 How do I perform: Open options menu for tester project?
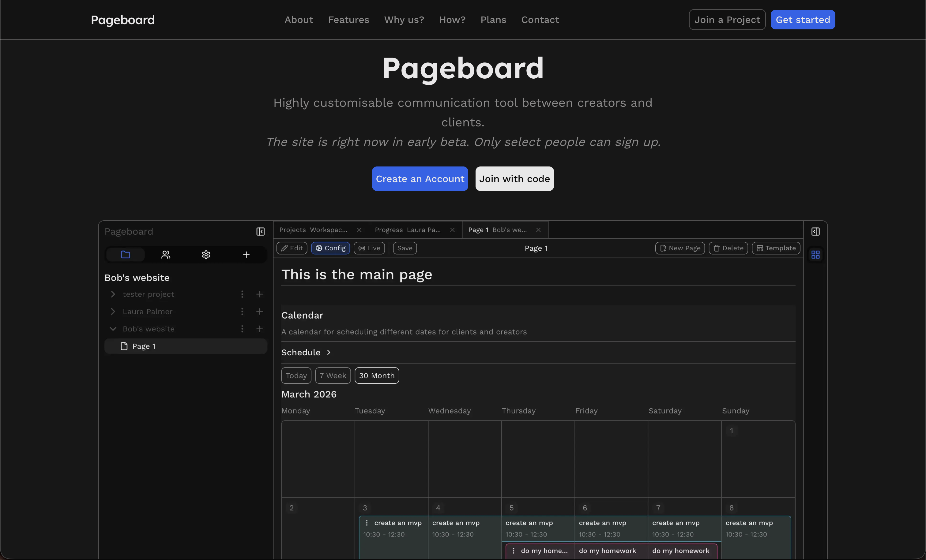tap(242, 294)
